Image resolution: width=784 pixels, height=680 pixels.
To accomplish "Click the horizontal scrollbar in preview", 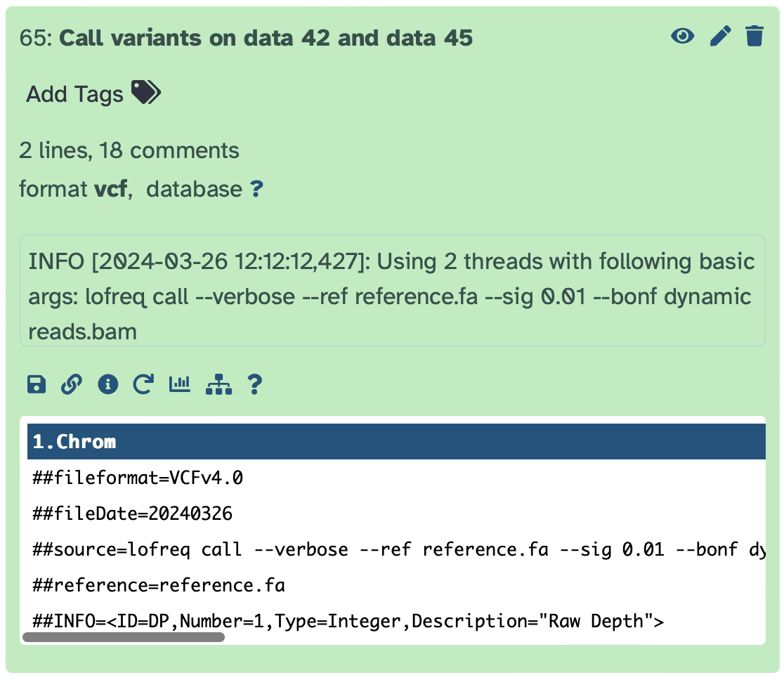I will pos(124,637).
